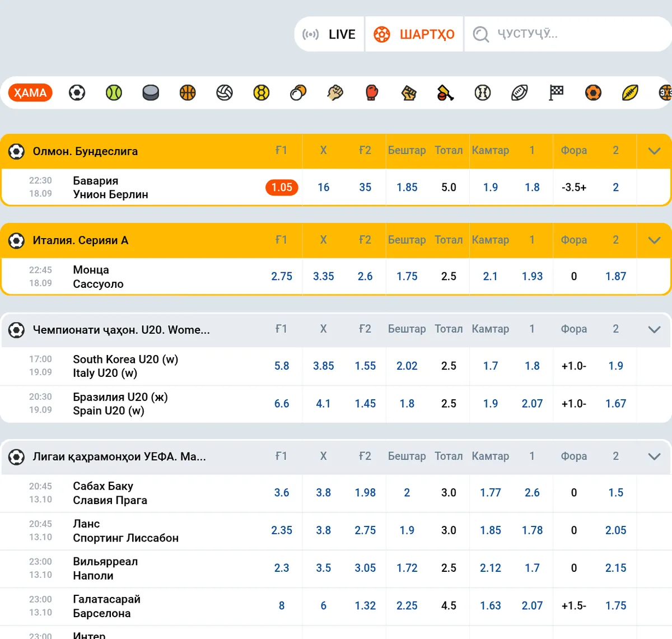Select the baseball sport icon

click(483, 92)
